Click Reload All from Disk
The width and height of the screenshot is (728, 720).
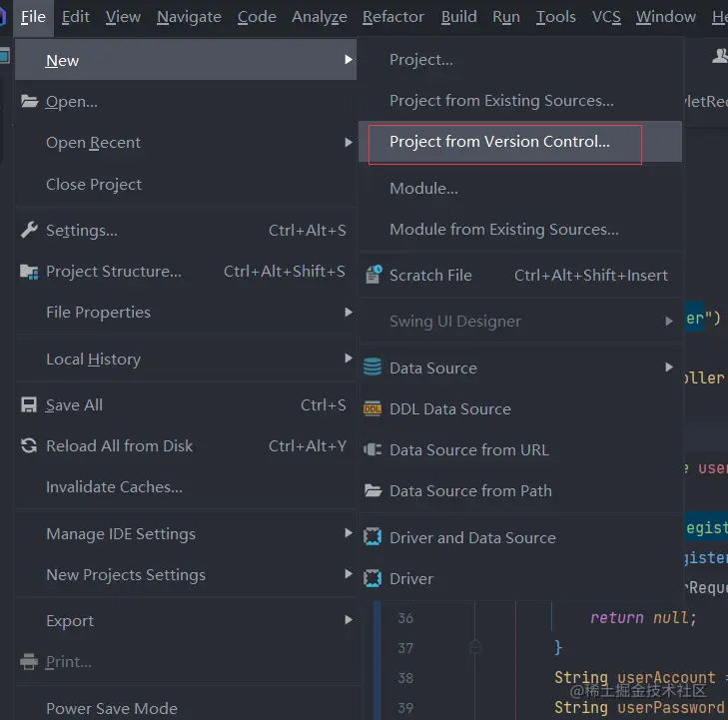pyautogui.click(x=186, y=445)
